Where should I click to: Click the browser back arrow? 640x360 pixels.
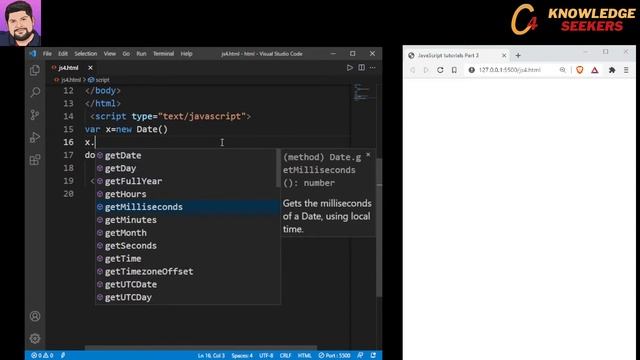pyautogui.click(x=413, y=70)
